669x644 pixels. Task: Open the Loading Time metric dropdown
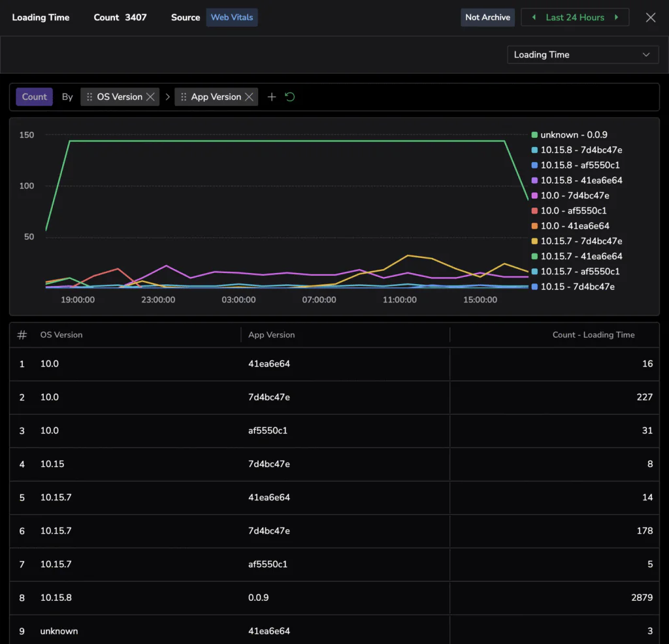click(582, 55)
